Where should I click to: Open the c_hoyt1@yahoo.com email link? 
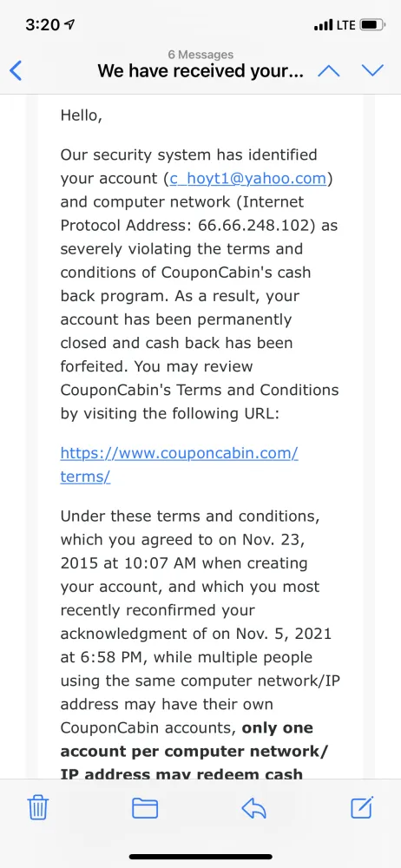(x=248, y=178)
